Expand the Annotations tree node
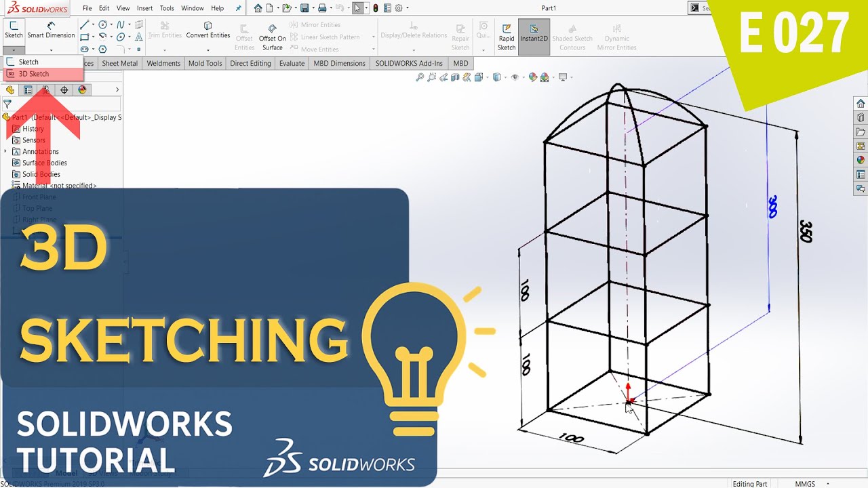This screenshot has height=488, width=868. pyautogui.click(x=5, y=152)
